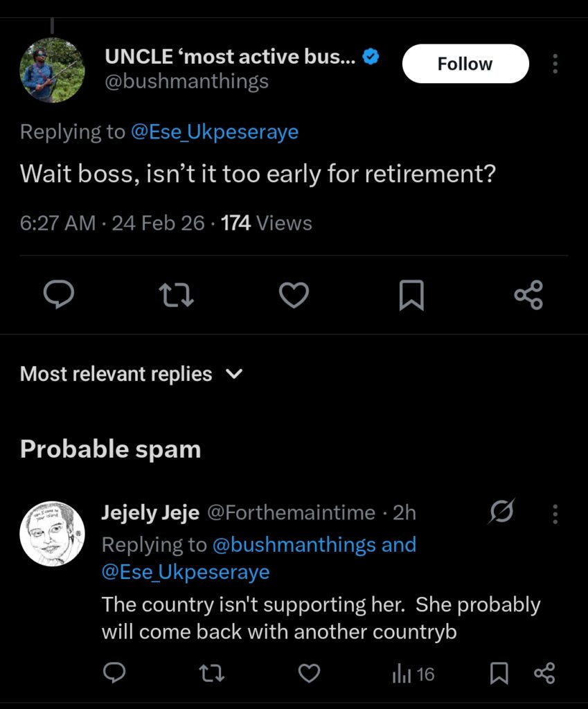Open the @bushmanthings mention in reply
Viewport: 588px width, 709px height.
tap(295, 545)
